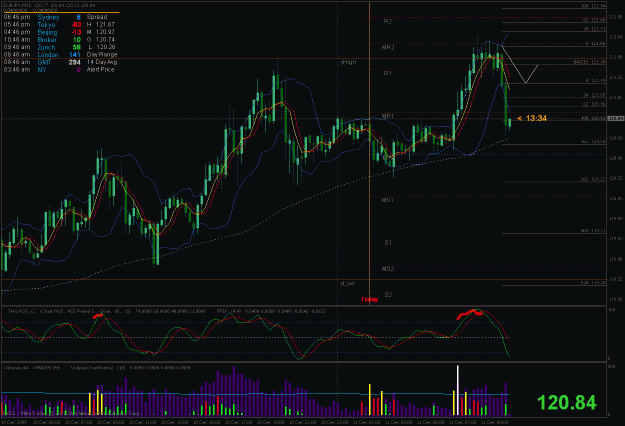Click the yHigh line label

tap(348, 62)
